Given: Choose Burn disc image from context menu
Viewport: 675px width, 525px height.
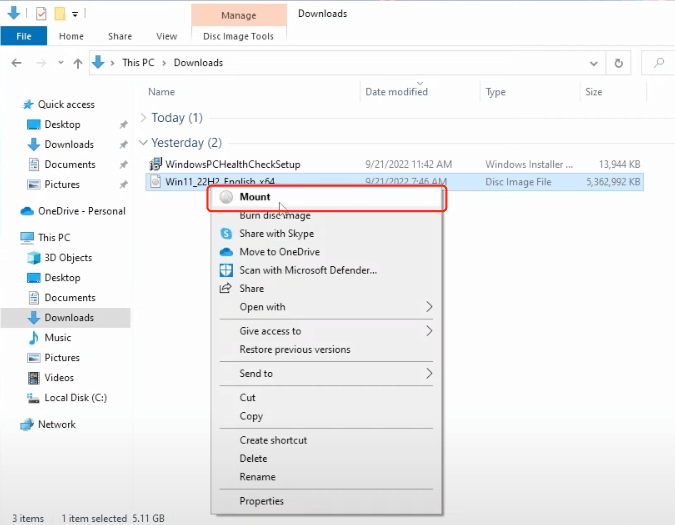Looking at the screenshot, I should click(x=326, y=215).
